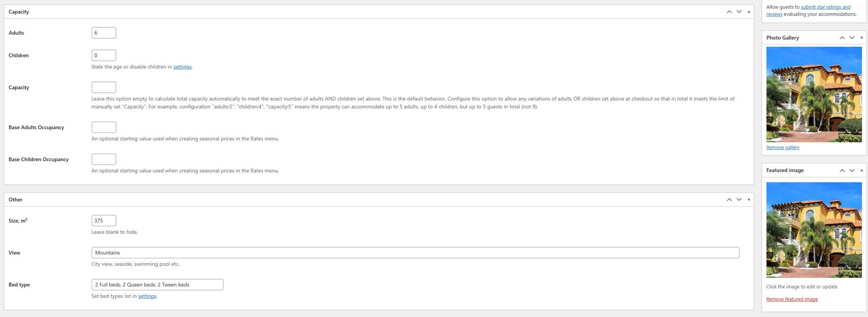
Task: Move the Featured image panel down
Action: (x=852, y=170)
